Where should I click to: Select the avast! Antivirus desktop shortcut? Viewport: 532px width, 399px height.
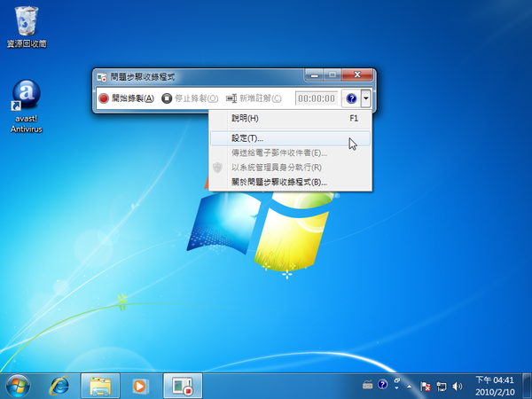pyautogui.click(x=27, y=106)
